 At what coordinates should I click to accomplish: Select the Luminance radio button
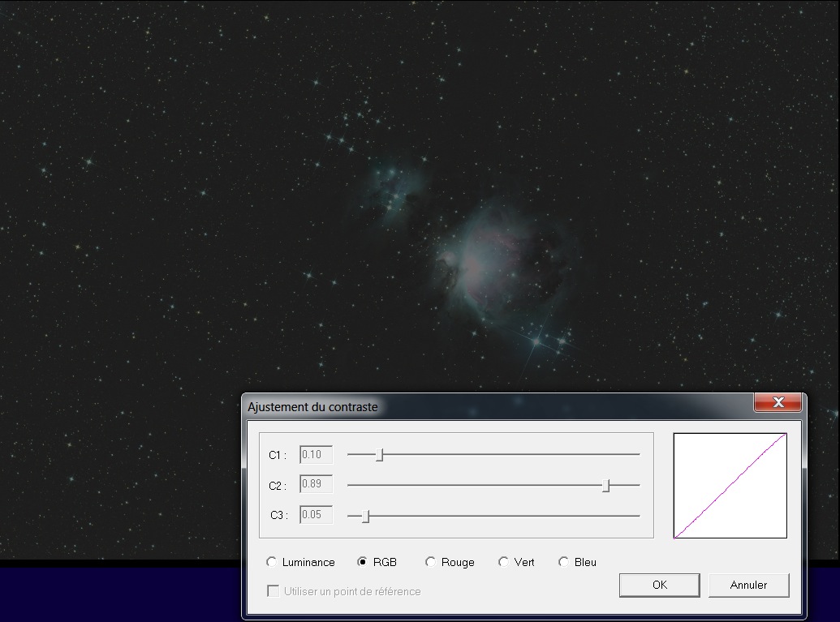click(x=272, y=562)
